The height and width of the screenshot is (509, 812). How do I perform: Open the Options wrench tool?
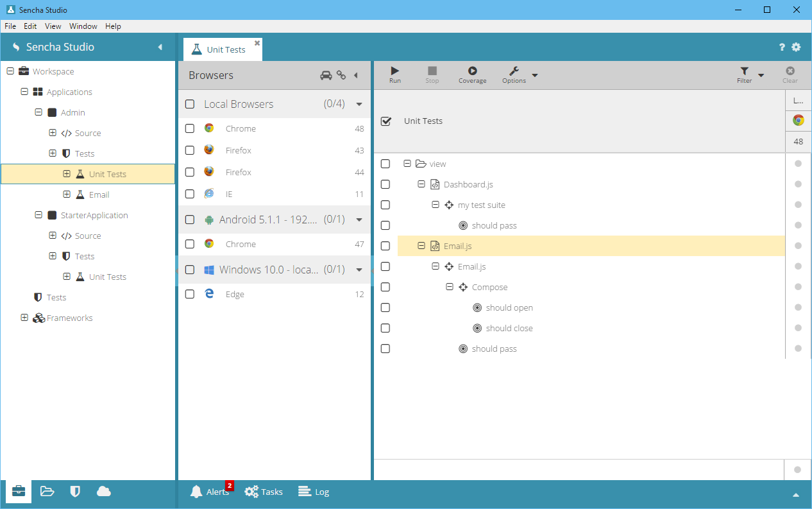pos(514,74)
